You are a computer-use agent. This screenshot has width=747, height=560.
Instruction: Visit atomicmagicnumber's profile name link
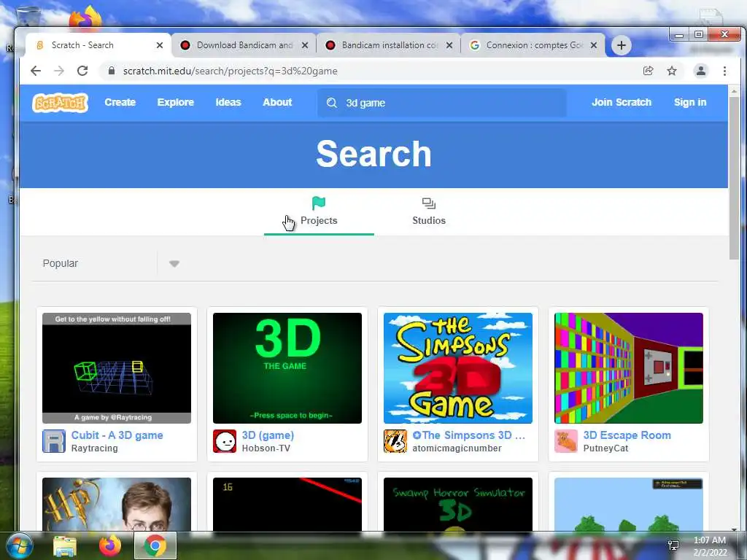(x=457, y=448)
